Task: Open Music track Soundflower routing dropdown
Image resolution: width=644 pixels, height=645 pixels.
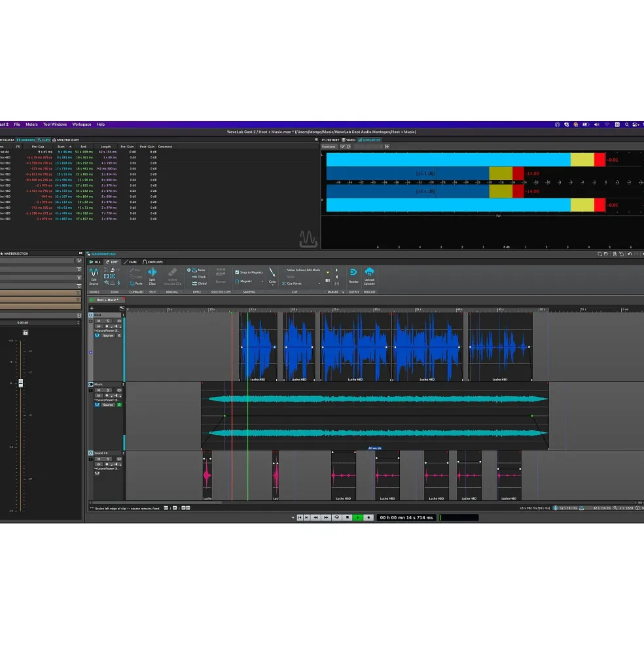Action: (108, 400)
